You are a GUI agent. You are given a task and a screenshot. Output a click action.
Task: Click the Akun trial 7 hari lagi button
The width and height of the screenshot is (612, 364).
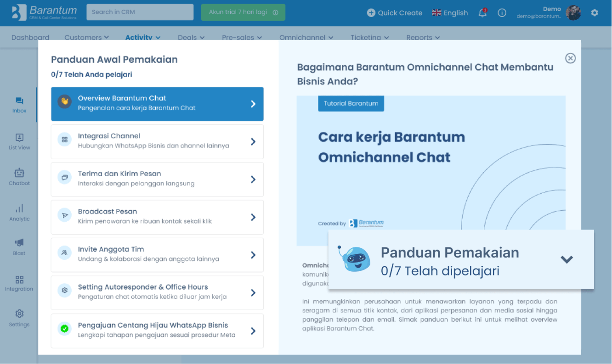tap(243, 12)
